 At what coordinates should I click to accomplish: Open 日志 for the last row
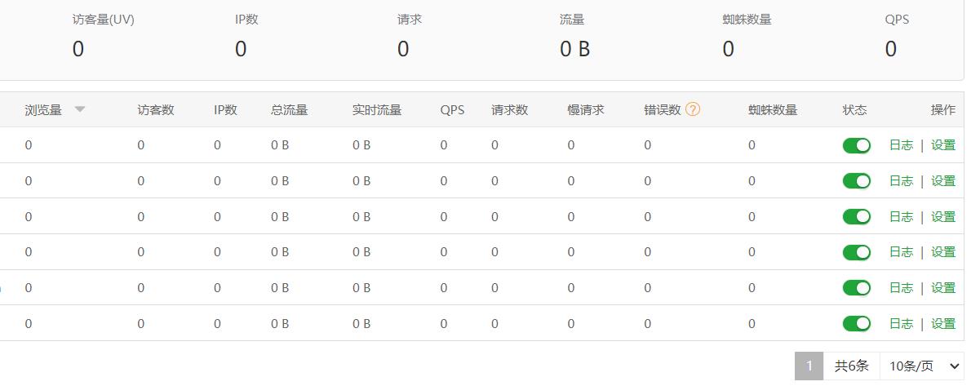point(901,323)
